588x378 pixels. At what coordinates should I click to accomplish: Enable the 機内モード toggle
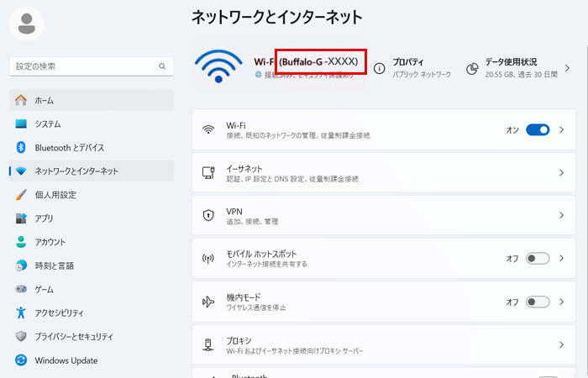(538, 302)
